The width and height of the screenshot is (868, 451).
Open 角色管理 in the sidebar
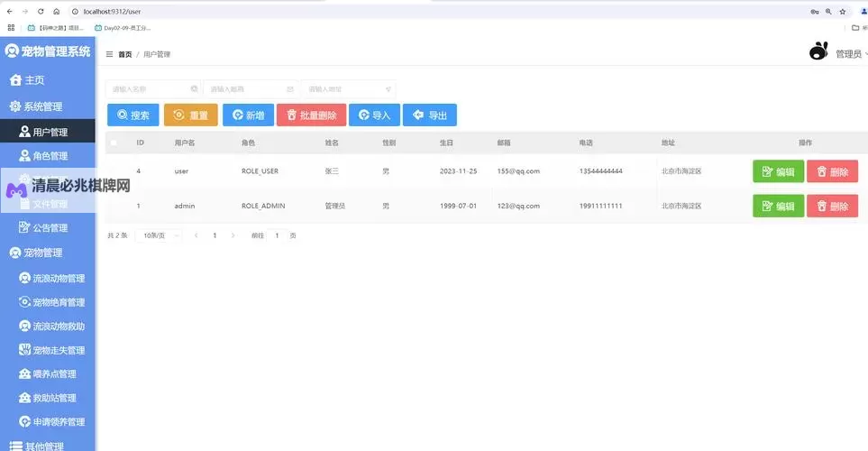click(x=48, y=156)
